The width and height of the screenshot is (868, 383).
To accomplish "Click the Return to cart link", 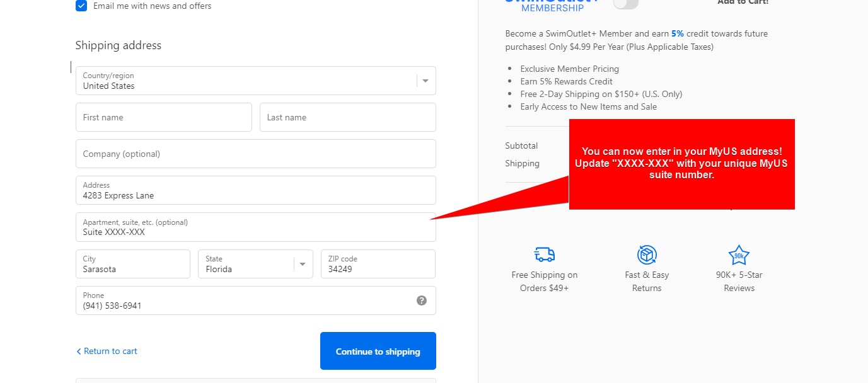I will pyautogui.click(x=107, y=351).
